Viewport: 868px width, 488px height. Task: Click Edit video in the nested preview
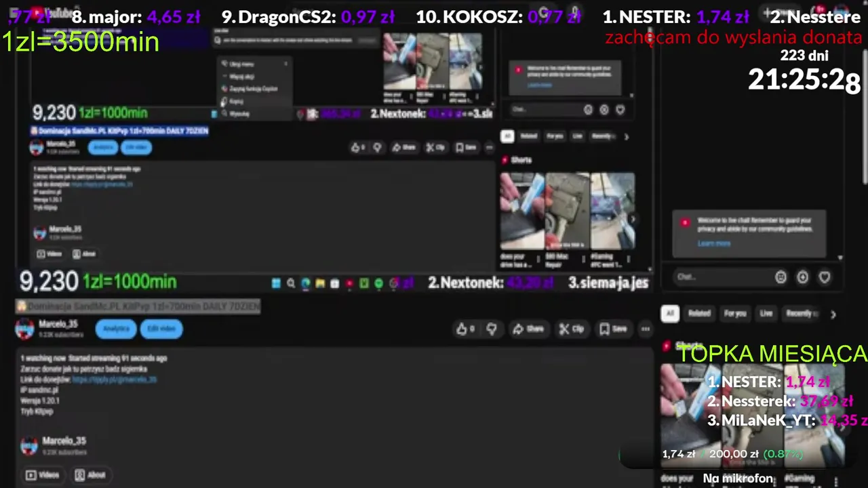[x=136, y=147]
